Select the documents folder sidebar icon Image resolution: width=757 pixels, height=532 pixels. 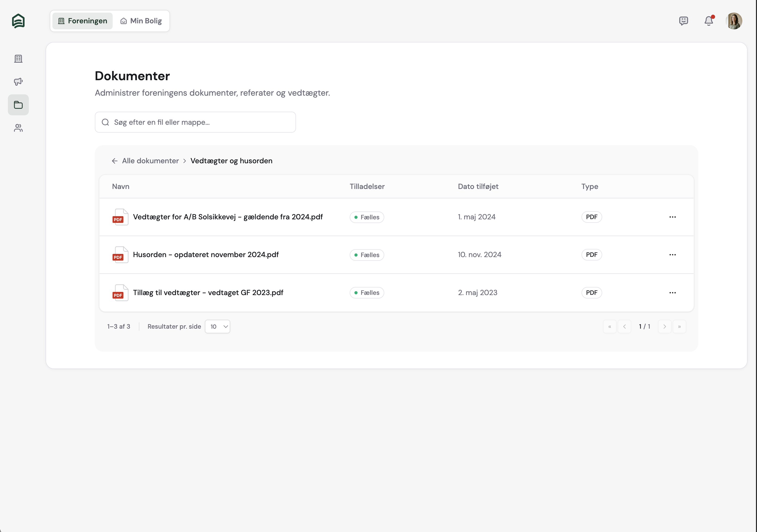(18, 105)
